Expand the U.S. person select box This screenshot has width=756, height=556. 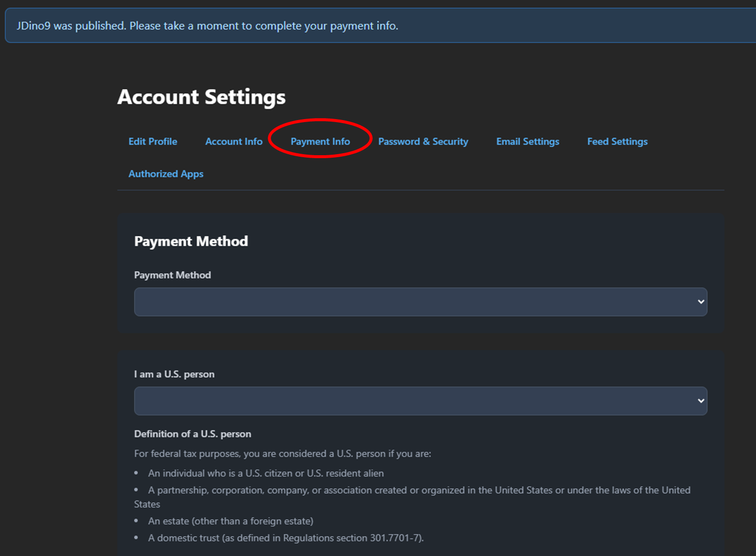tap(415, 401)
